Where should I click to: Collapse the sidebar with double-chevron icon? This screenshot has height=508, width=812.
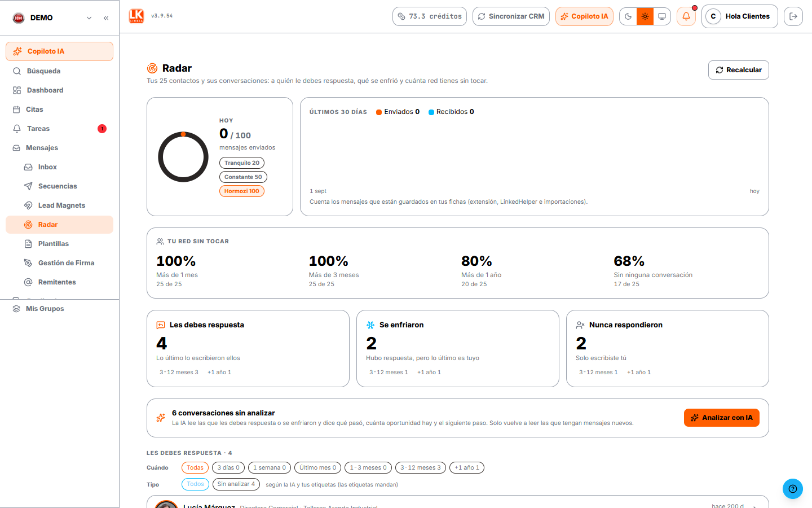[106, 18]
